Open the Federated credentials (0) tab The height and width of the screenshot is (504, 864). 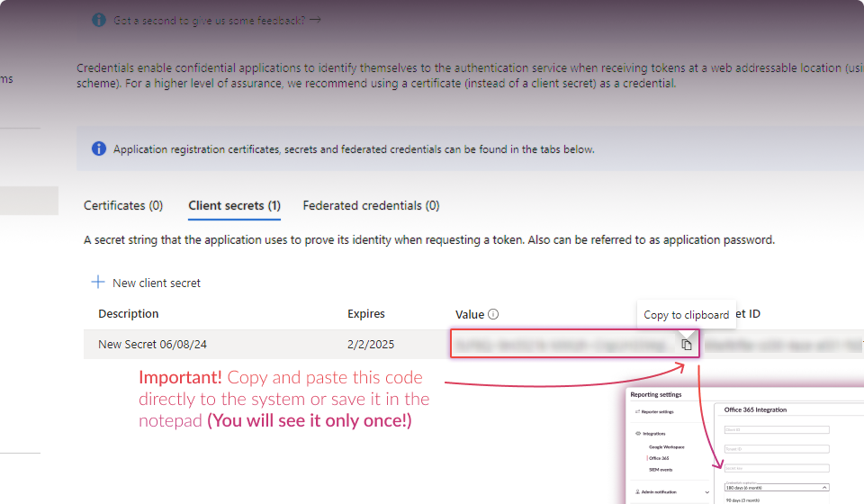coord(371,205)
